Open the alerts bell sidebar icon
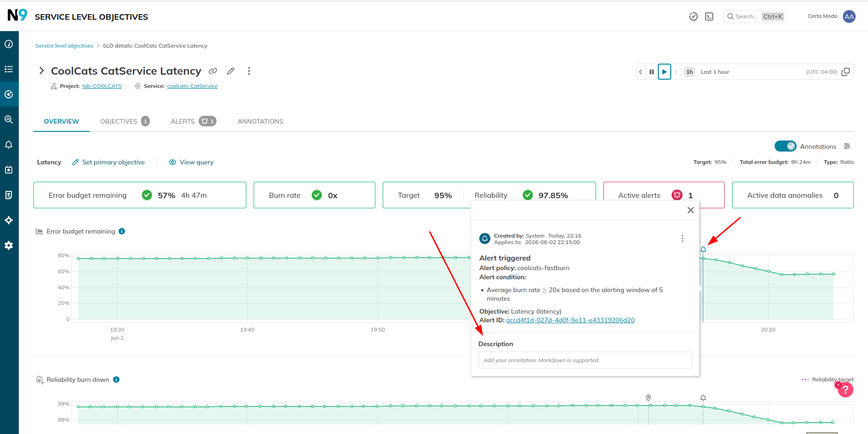This screenshot has height=434, width=868. (x=9, y=145)
